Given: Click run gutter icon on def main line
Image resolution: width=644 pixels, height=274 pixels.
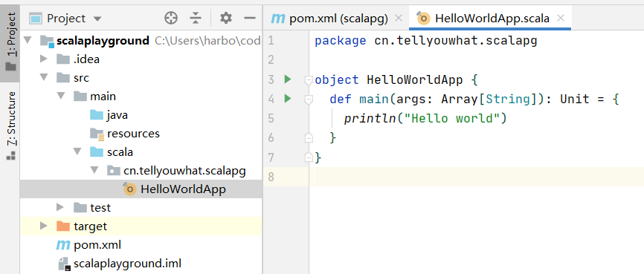Looking at the screenshot, I should 288,99.
